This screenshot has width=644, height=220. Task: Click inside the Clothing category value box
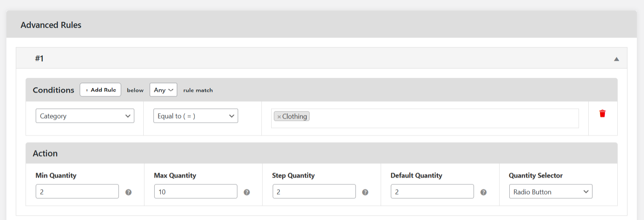pos(425,118)
